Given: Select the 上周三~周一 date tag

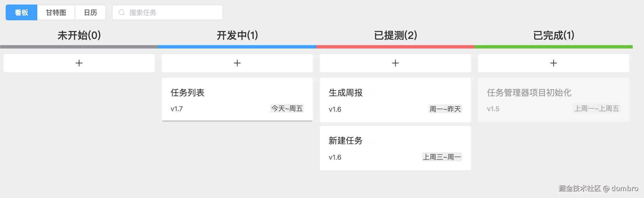Looking at the screenshot, I should (442, 157).
